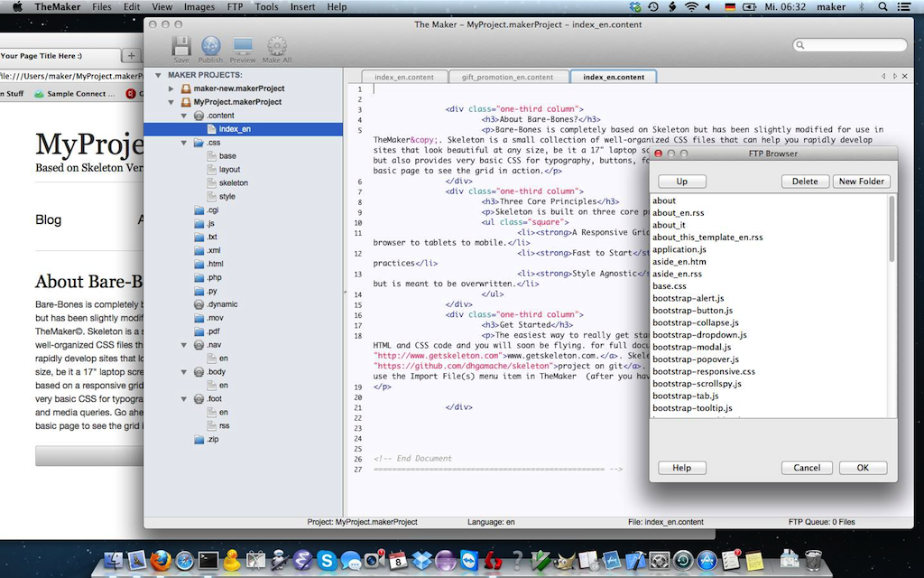
Task: Click the toolbar search field
Action: click(x=850, y=45)
